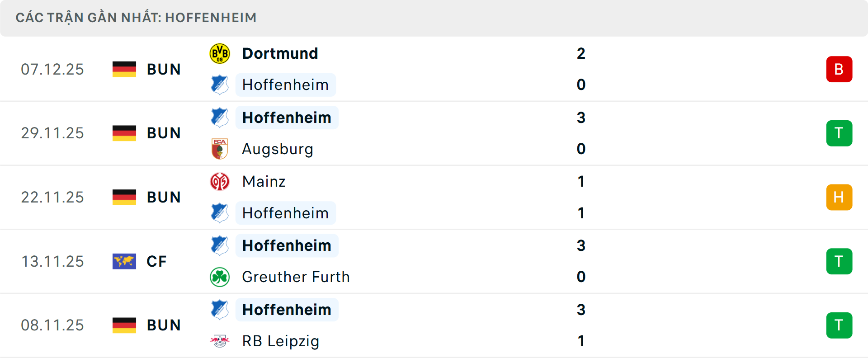Click the Augsburg club badge

tap(220, 149)
